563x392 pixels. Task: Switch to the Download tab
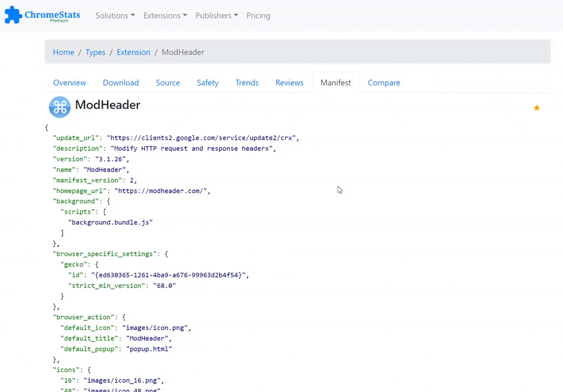(x=121, y=83)
